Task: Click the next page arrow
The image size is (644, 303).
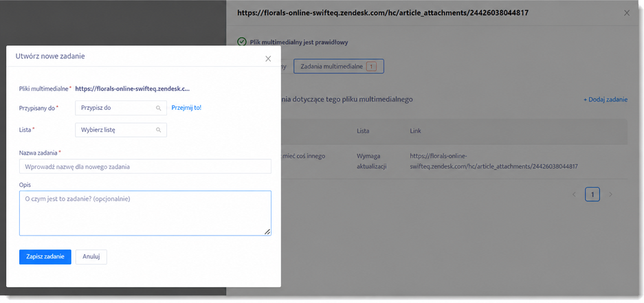Action: tap(610, 194)
